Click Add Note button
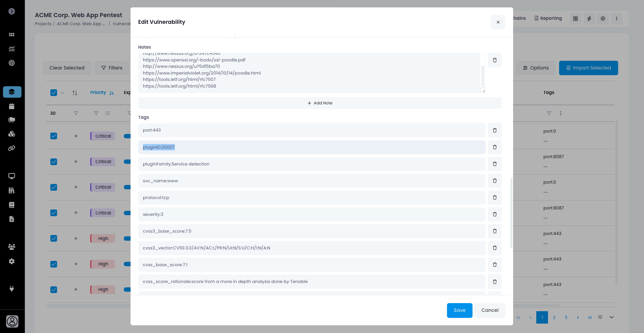 click(x=319, y=103)
